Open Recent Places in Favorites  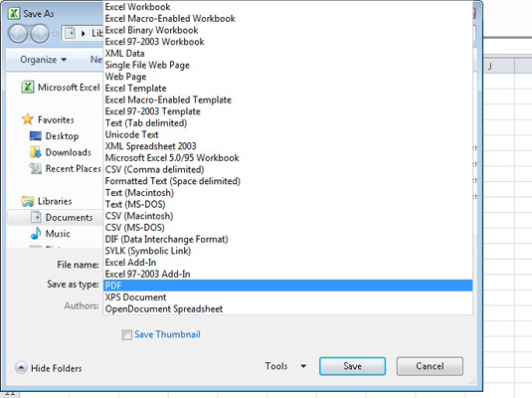tap(66, 168)
